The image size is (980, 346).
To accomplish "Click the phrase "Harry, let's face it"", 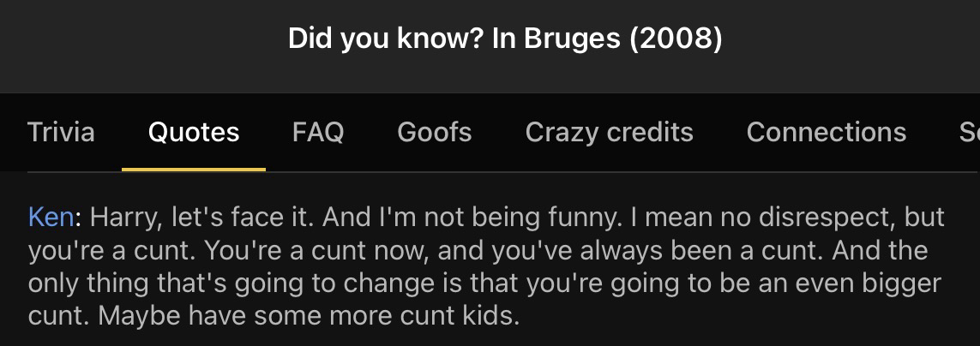I will click(201, 218).
